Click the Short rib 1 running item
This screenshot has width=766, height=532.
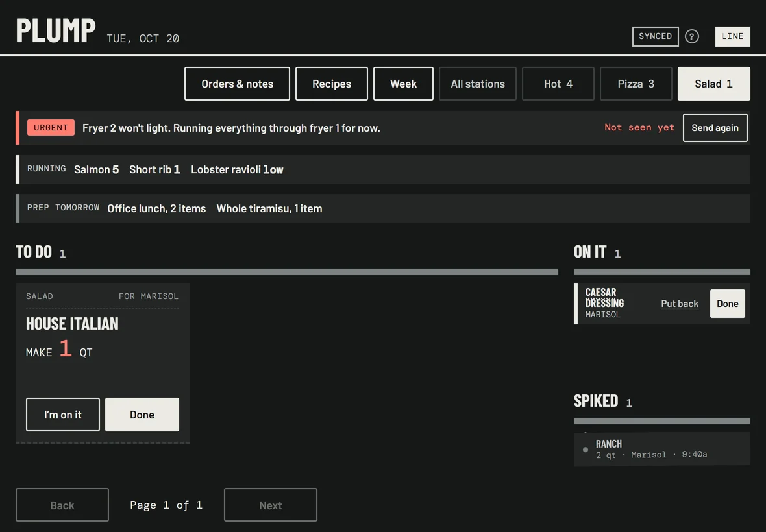pos(154,169)
